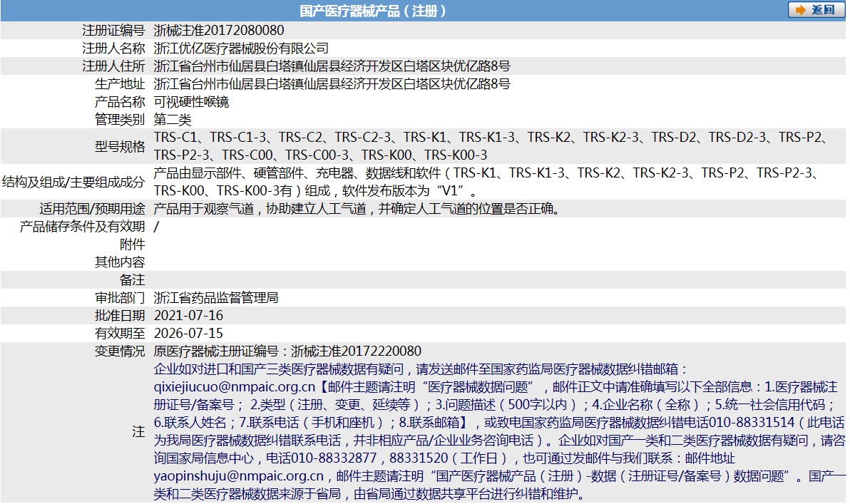Click the 型号规格 label
850x504 pixels.
click(x=120, y=146)
